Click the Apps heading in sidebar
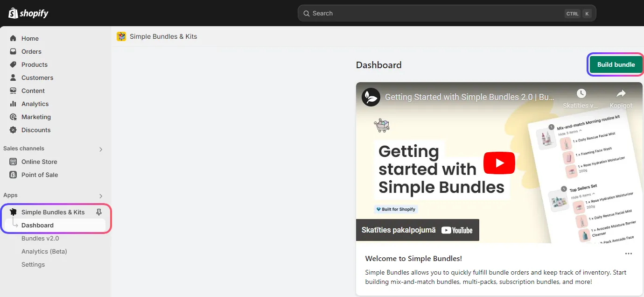 10,195
